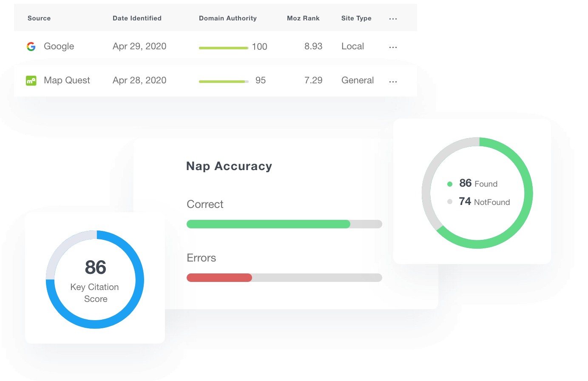Sort by Domain Authority column header
The image size is (588, 381).
[x=228, y=18]
